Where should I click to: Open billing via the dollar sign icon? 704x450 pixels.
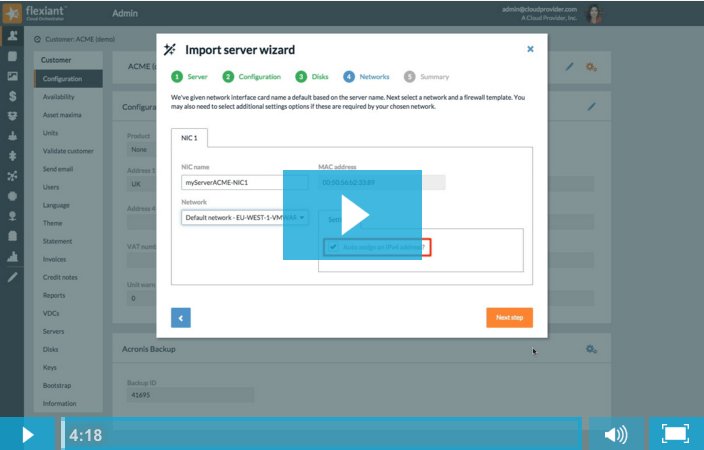pos(13,96)
